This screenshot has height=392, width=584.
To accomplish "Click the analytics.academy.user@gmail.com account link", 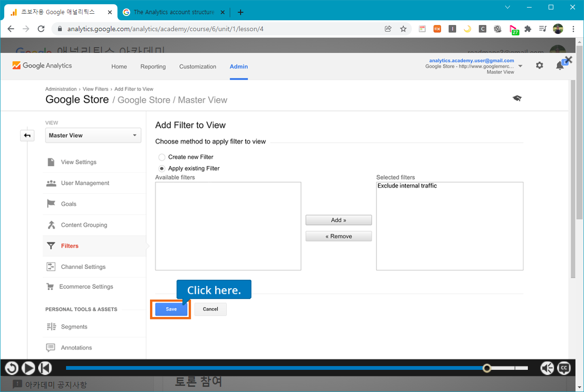I will tap(471, 60).
